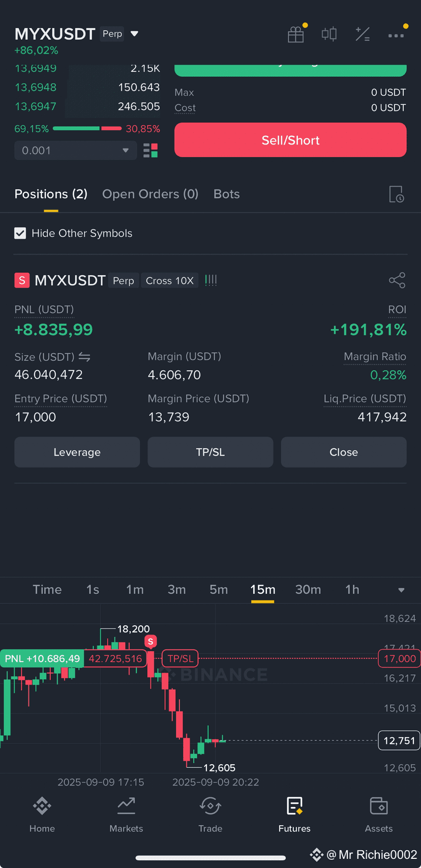The height and width of the screenshot is (868, 421).
Task: Open the three-dot more options menu
Action: coord(396,36)
